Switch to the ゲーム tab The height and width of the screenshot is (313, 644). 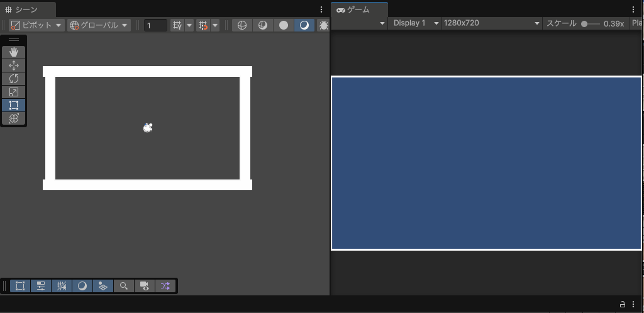(359, 9)
